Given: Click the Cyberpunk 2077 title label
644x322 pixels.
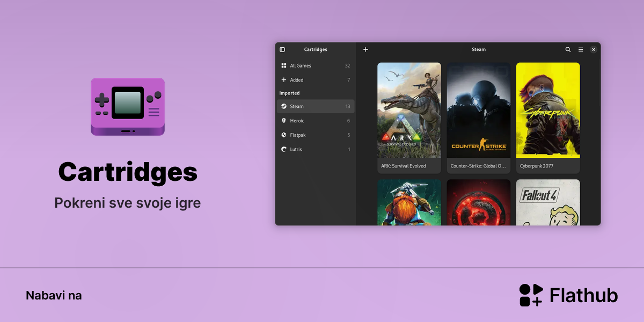Looking at the screenshot, I should 537,166.
